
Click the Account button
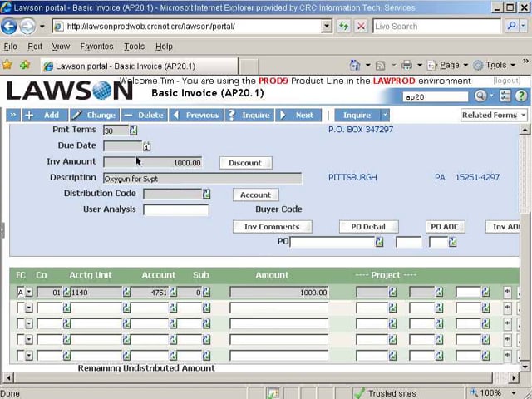coord(256,195)
